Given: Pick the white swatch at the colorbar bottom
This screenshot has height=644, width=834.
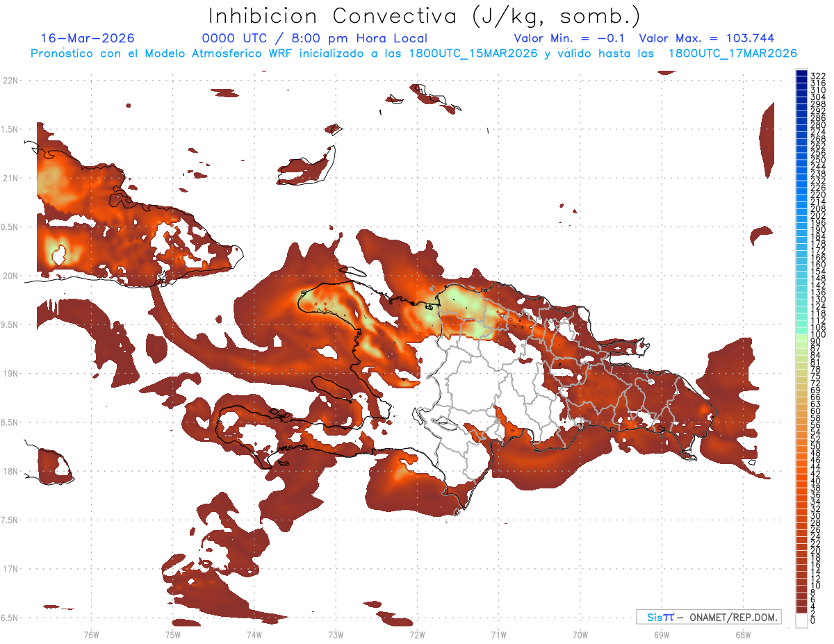Looking at the screenshot, I should point(801,620).
